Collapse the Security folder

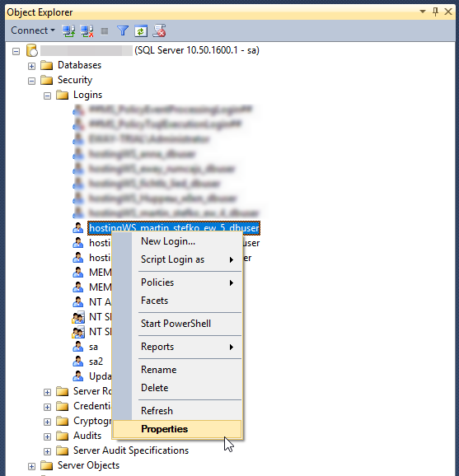[x=31, y=81]
